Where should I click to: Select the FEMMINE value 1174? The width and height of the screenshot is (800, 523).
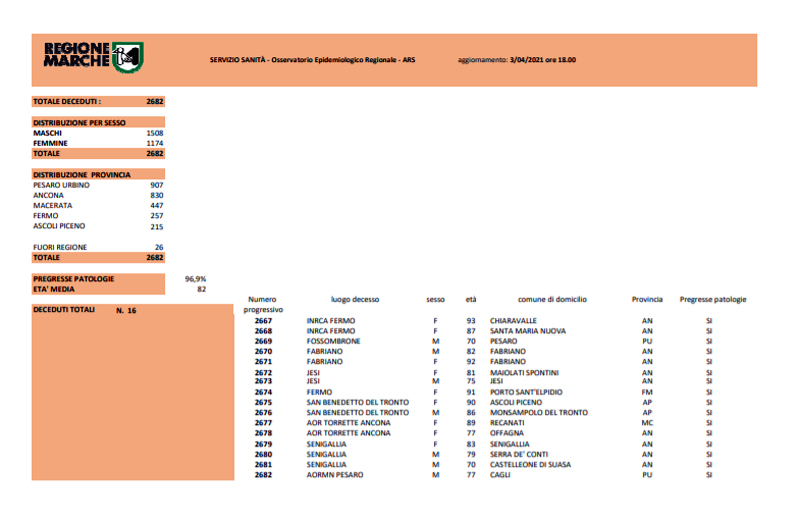click(155, 143)
